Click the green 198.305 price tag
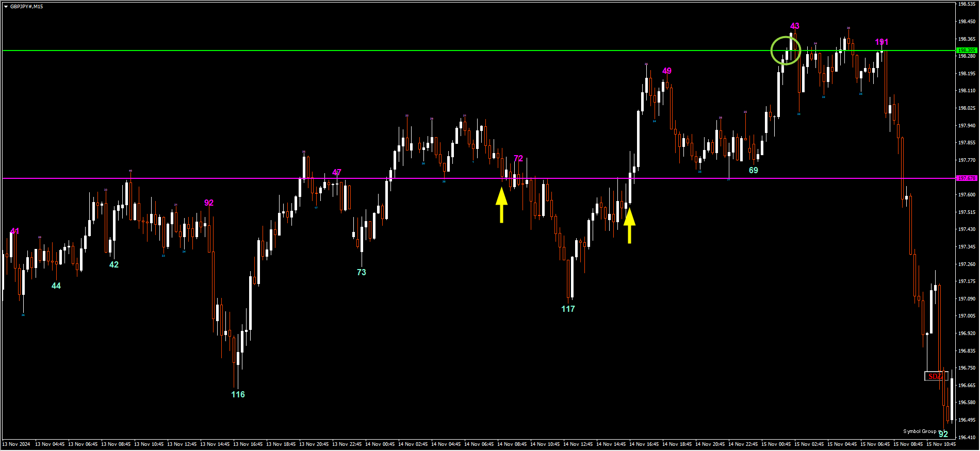980x451 pixels. point(967,51)
